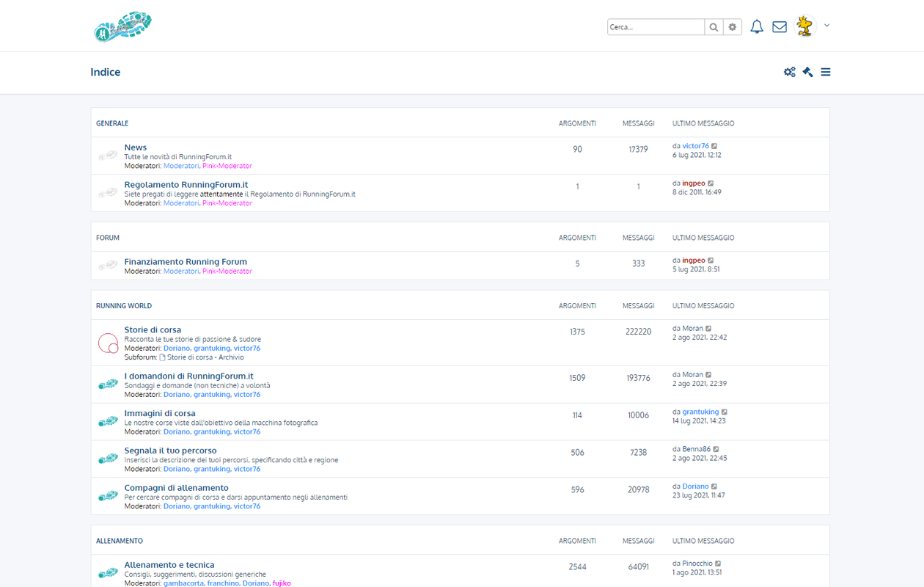Open Storie di corsa - Archivio subforum
The height and width of the screenshot is (587, 924).
tap(205, 357)
